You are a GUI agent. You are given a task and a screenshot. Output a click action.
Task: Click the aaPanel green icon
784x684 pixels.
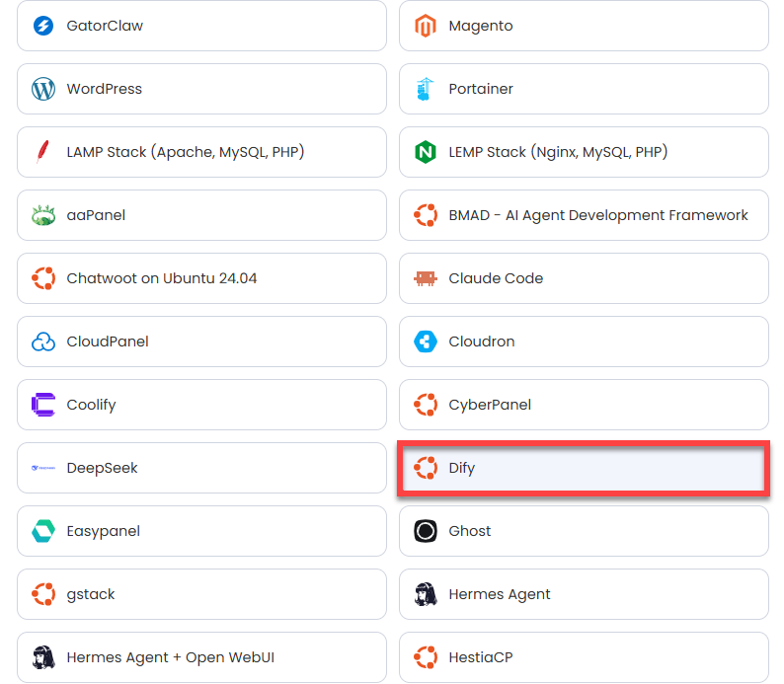(43, 215)
